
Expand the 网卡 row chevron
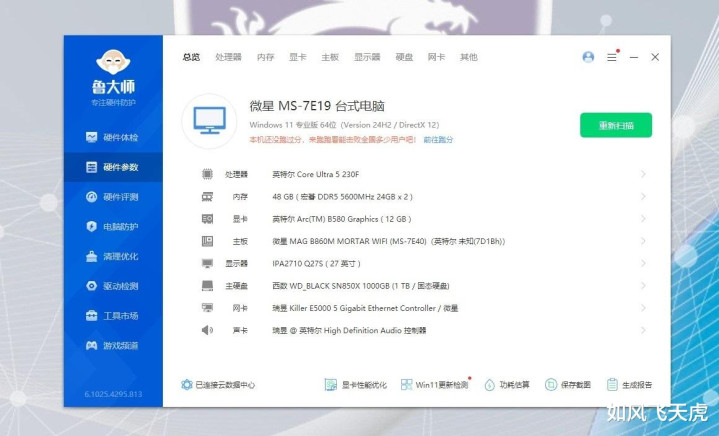643,308
